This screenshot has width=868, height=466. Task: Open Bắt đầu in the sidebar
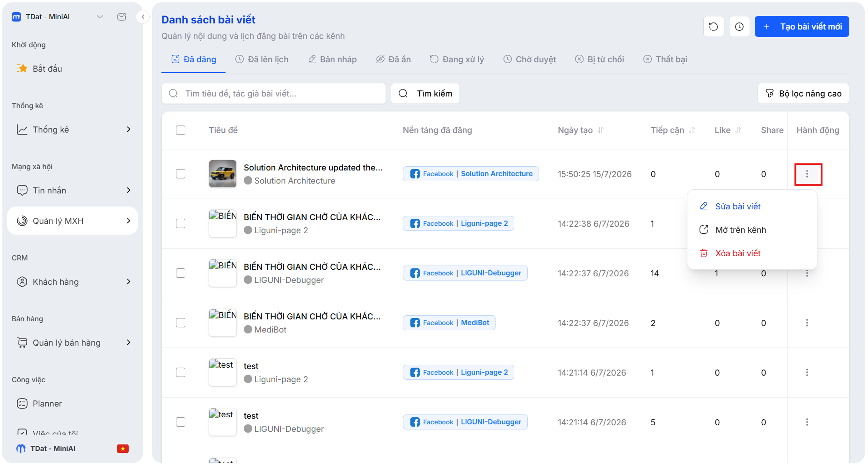pyautogui.click(x=73, y=69)
